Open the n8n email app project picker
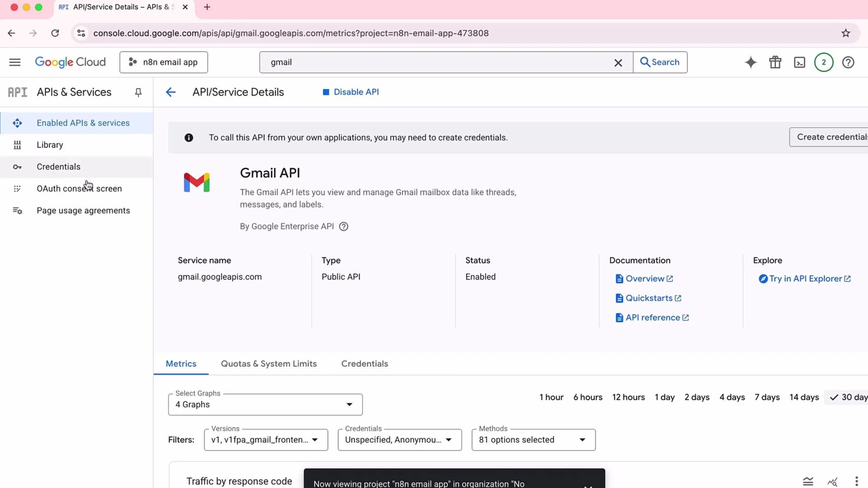This screenshot has height=488, width=868. pos(164,62)
